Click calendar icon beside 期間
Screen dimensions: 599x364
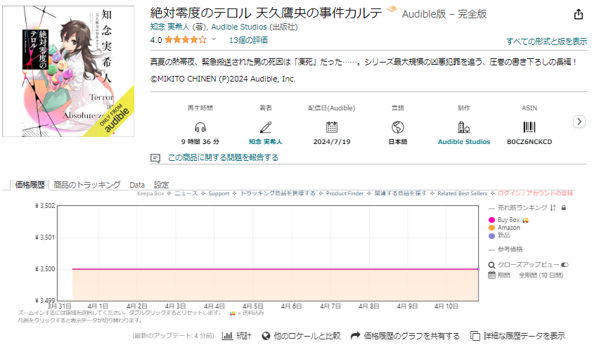pyautogui.click(x=491, y=275)
